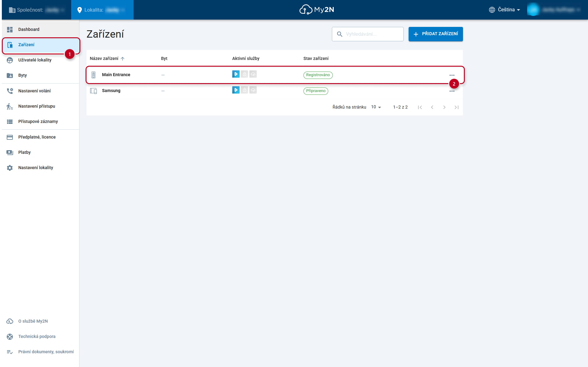
Task: Open rows-per-page dropdown showing 10
Action: [376, 107]
